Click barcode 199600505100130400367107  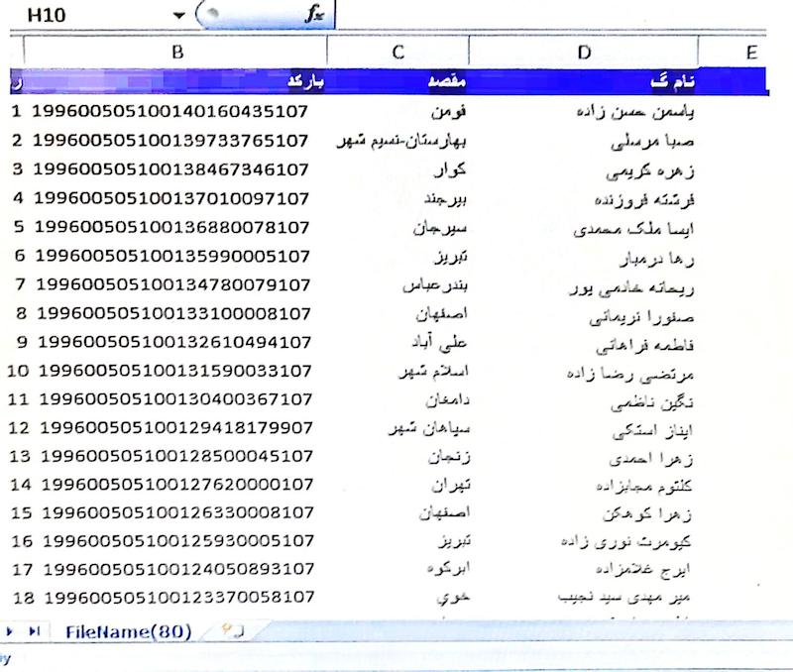tap(175, 399)
